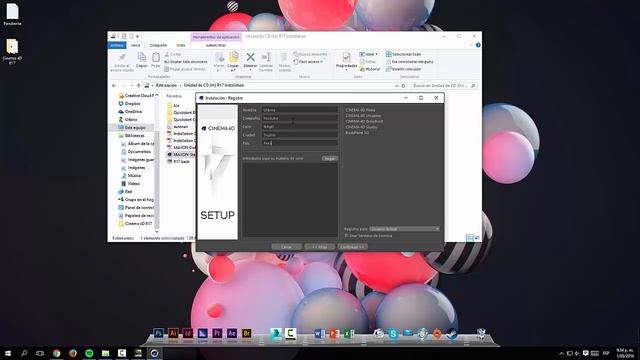Open PowerPoint from the dock
The width and height of the screenshot is (640, 360).
pyautogui.click(x=334, y=333)
